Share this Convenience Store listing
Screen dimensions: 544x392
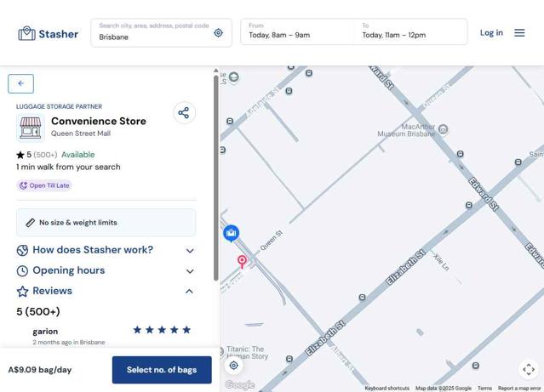point(184,112)
